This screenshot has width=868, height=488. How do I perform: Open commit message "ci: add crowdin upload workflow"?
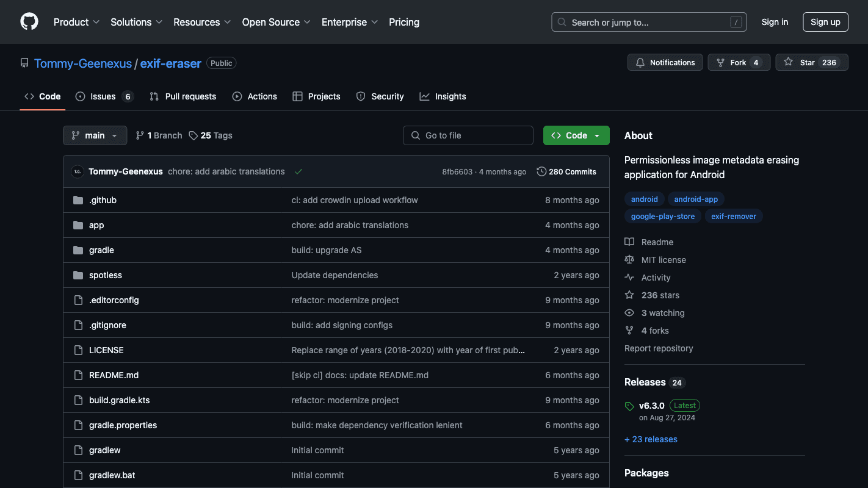[355, 200]
